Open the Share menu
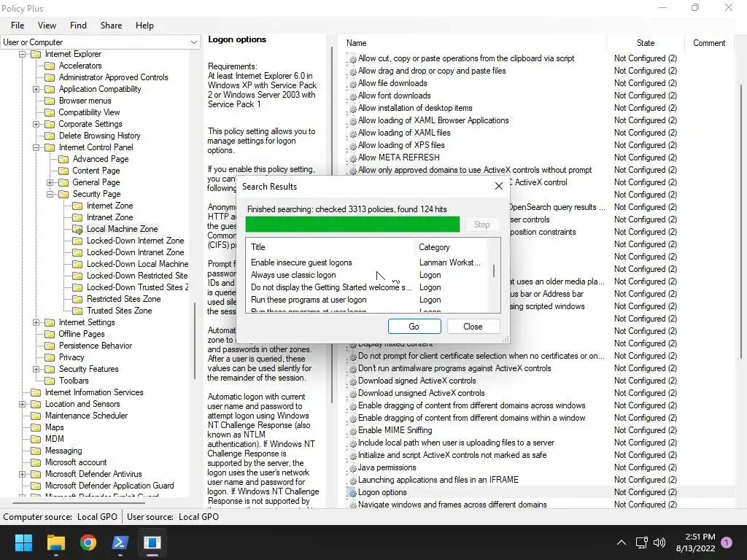This screenshot has height=560, width=747. [x=111, y=26]
